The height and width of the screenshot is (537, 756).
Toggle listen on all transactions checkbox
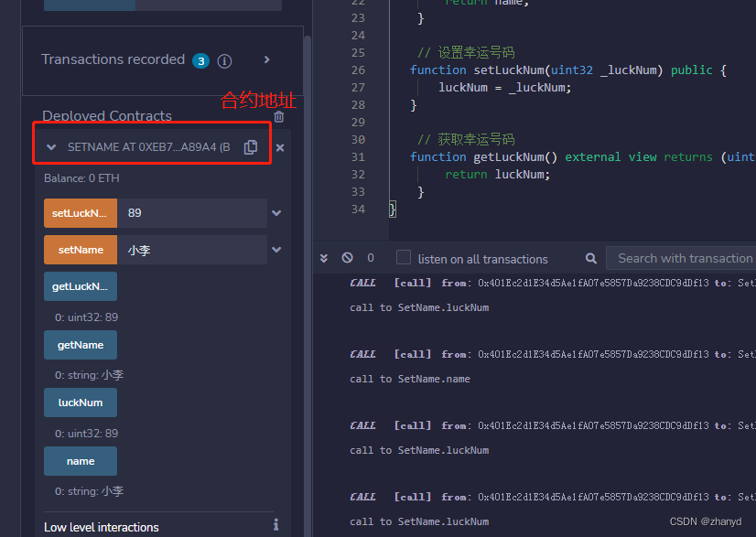[x=404, y=257]
